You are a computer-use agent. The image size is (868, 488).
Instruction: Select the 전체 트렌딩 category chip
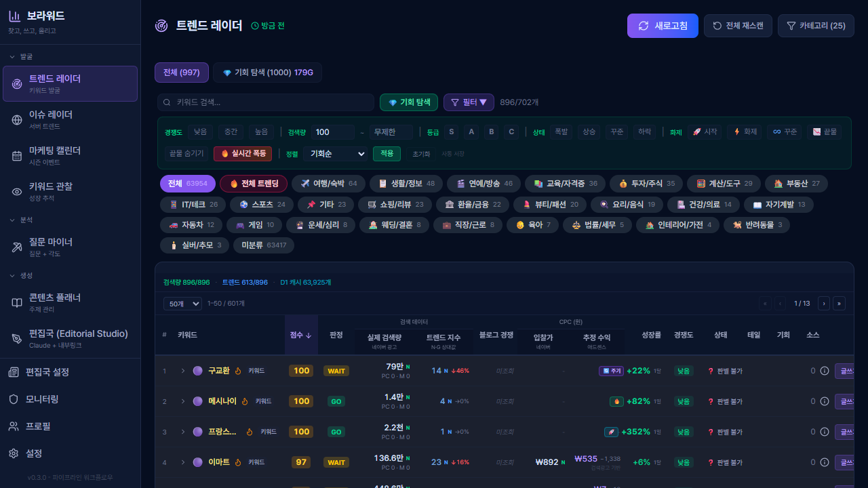tap(254, 184)
